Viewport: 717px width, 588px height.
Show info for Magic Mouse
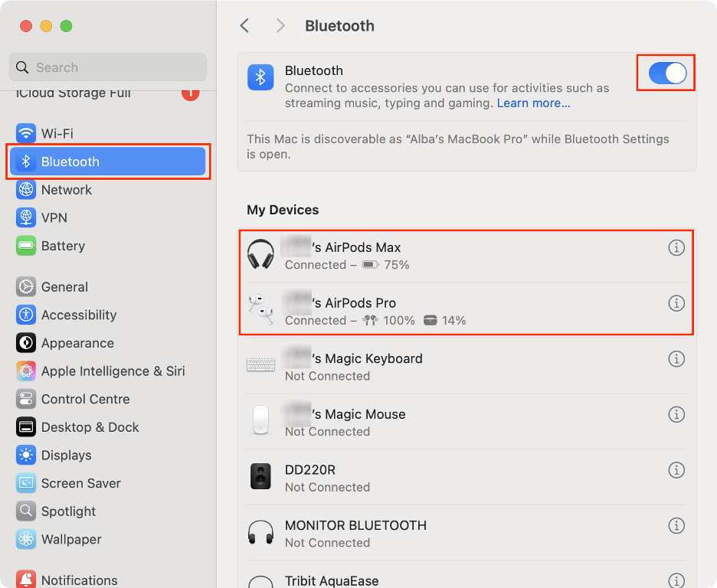click(676, 414)
